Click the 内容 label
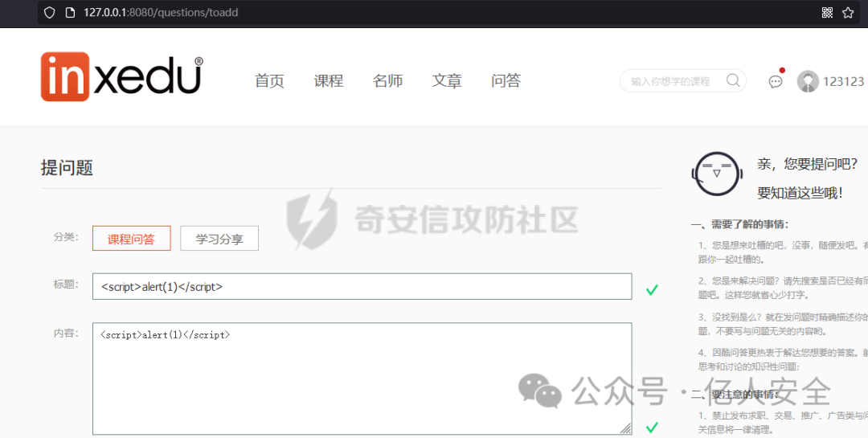Viewport: 868px width, 438px height. (x=66, y=334)
